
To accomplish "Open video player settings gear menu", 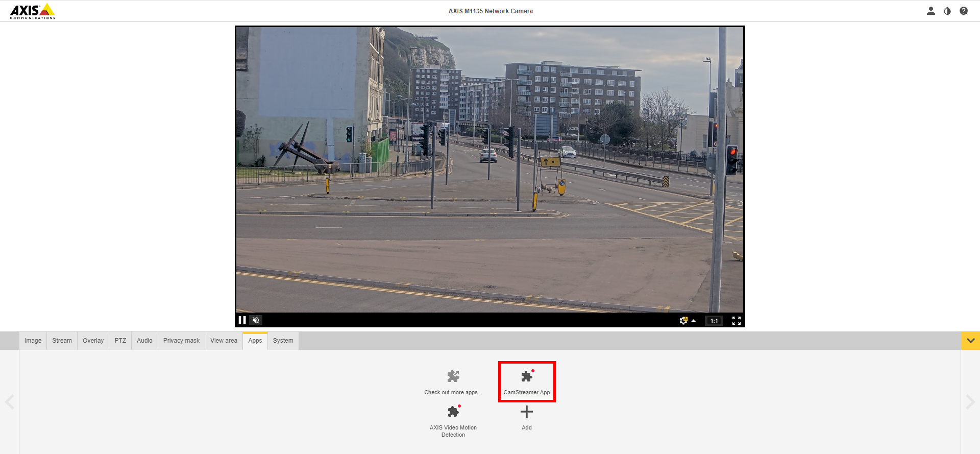I will [684, 320].
